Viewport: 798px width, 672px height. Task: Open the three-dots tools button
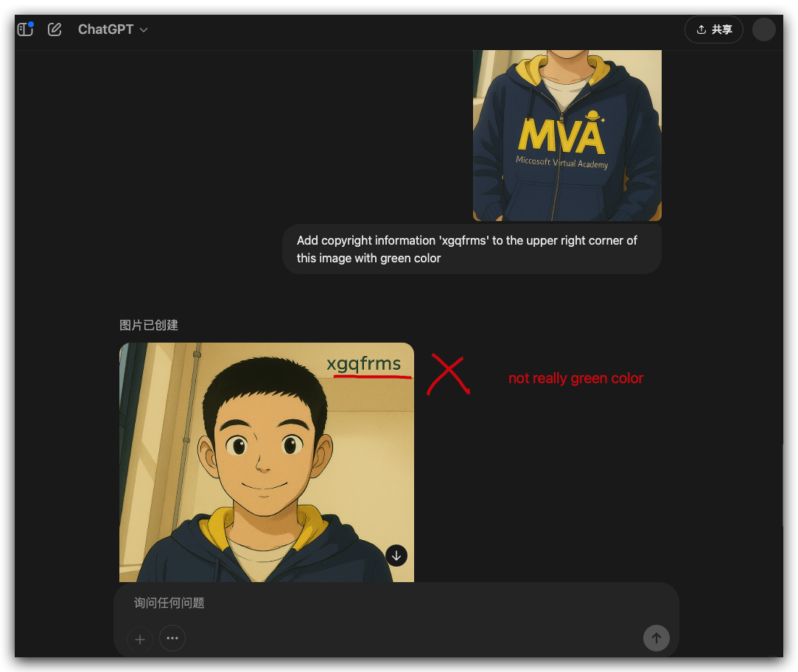[172, 638]
